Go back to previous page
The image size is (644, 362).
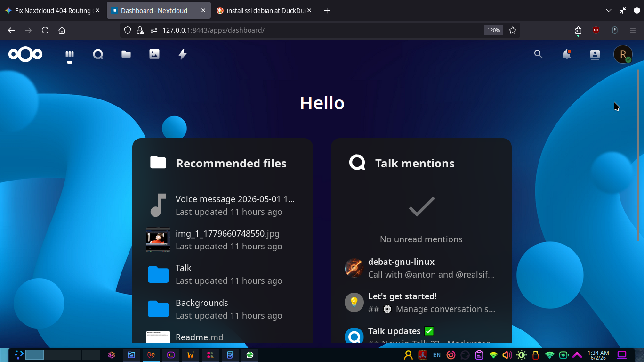pos(11,30)
